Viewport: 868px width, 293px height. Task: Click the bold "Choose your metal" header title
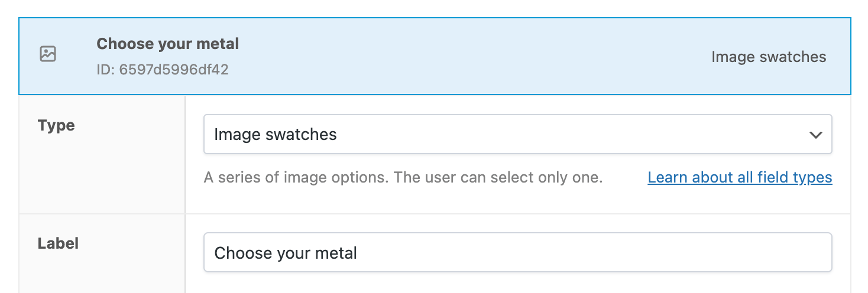(x=168, y=44)
